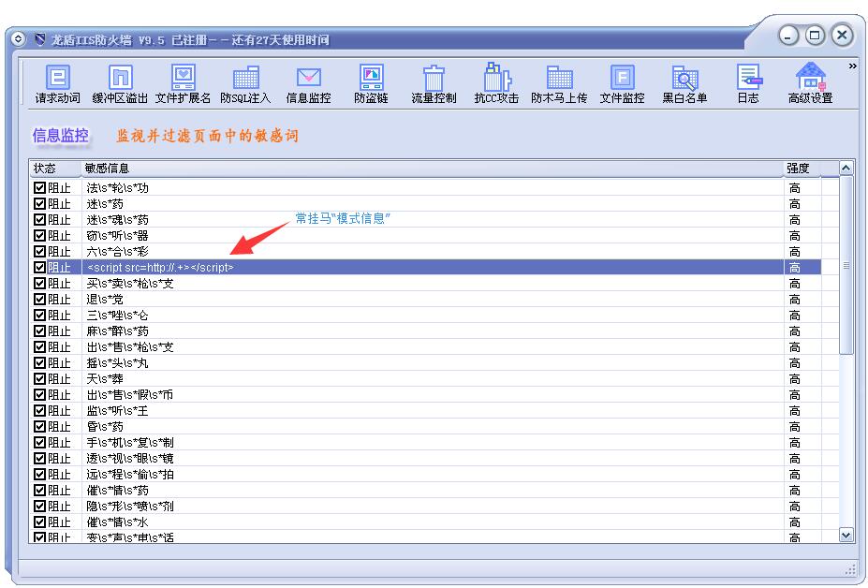This screenshot has width=868, height=588.
Task: Select the 六\s*合\s*彩 rule text
Action: 117,251
